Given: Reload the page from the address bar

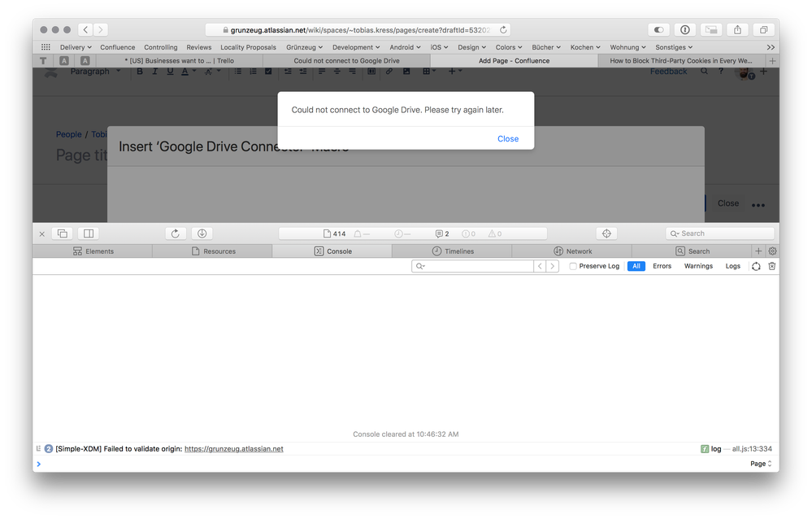Looking at the screenshot, I should (503, 30).
